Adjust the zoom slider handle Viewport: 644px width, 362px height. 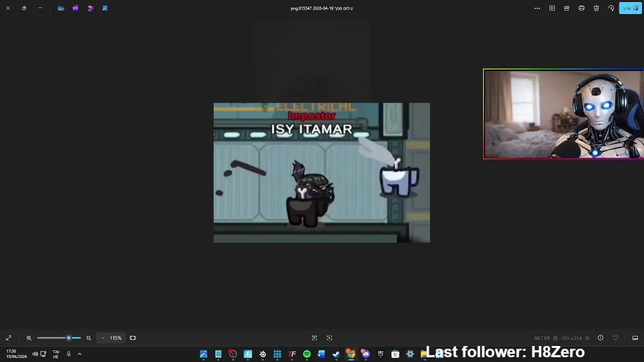69,338
